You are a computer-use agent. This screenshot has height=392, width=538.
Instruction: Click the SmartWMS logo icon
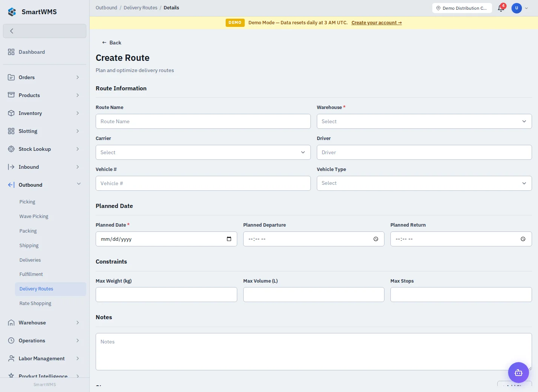(12, 12)
